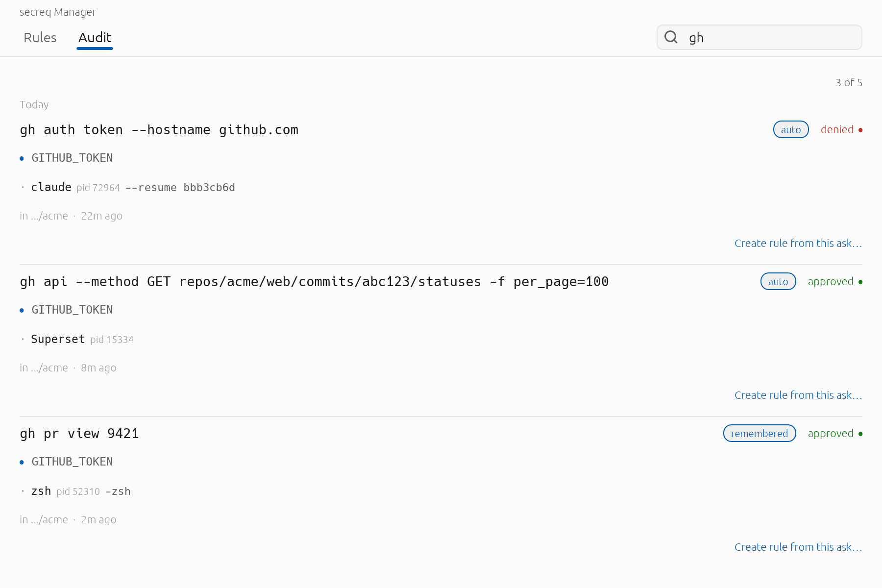Click the Superset process name
The image size is (882, 588).
(x=58, y=339)
